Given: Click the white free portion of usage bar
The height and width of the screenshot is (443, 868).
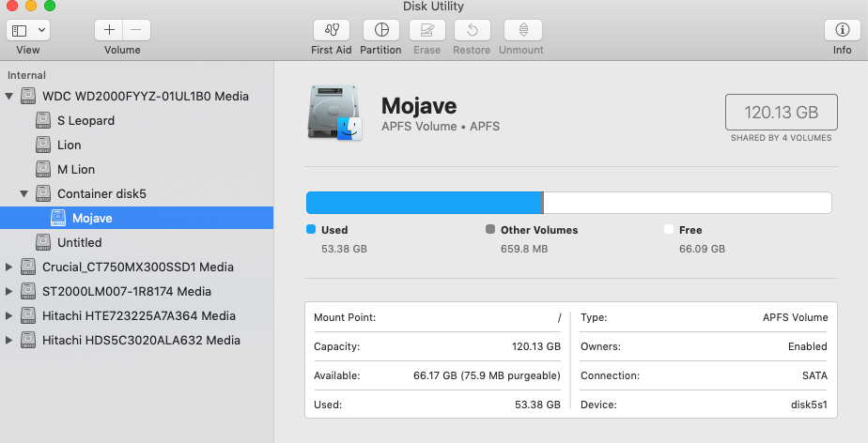Looking at the screenshot, I should pyautogui.click(x=688, y=203).
